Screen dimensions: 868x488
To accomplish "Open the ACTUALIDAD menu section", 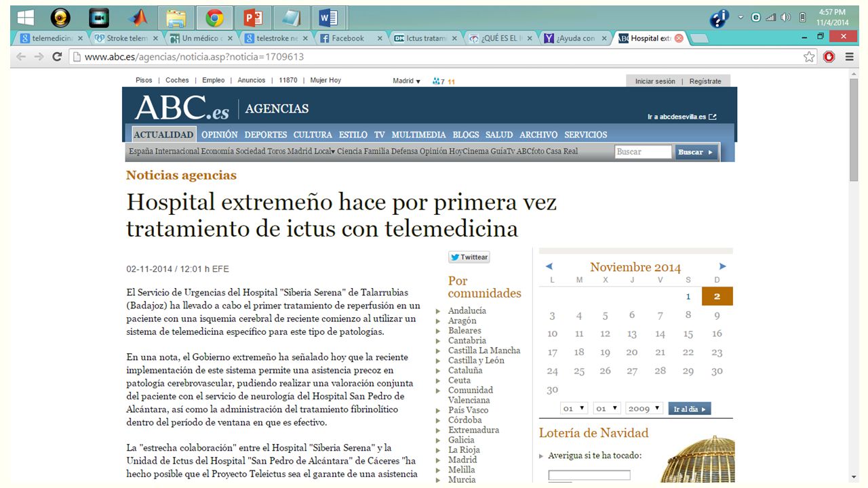I will coord(163,135).
